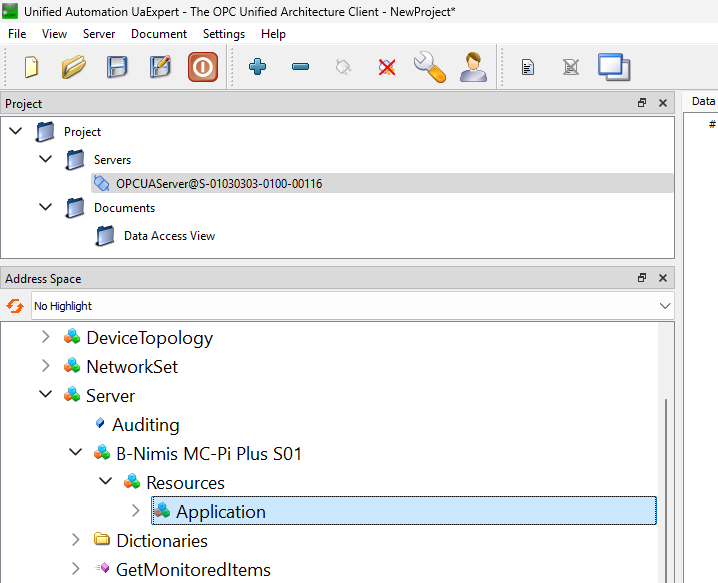Click the Address Space vertical scrollbar
718x583 pixels.
[x=666, y=490]
